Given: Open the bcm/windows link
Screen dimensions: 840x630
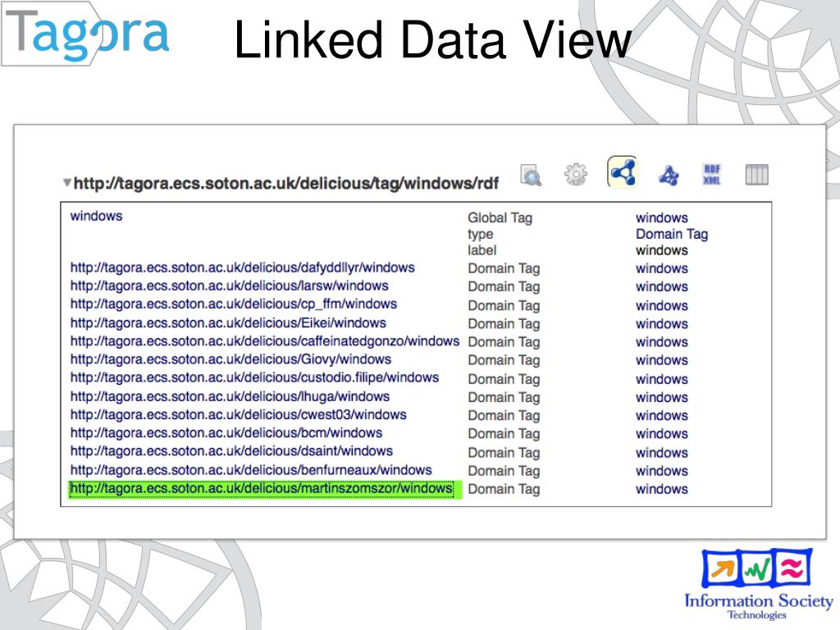Looking at the screenshot, I should [226, 432].
